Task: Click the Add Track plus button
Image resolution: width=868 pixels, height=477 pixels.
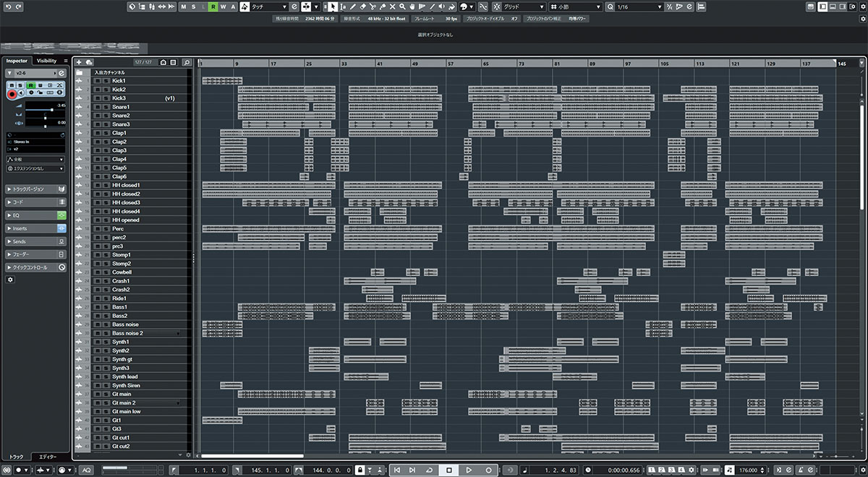Action: 79,62
